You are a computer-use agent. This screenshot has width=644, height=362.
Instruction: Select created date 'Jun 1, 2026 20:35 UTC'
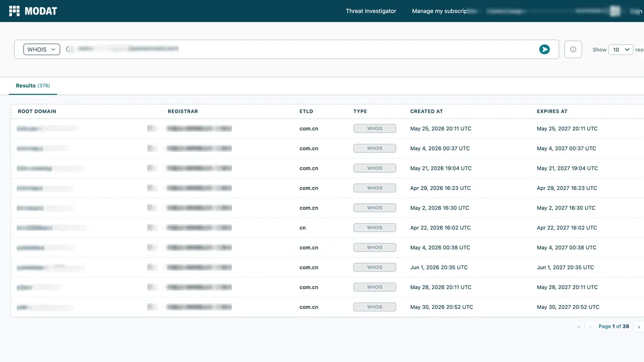(x=439, y=268)
